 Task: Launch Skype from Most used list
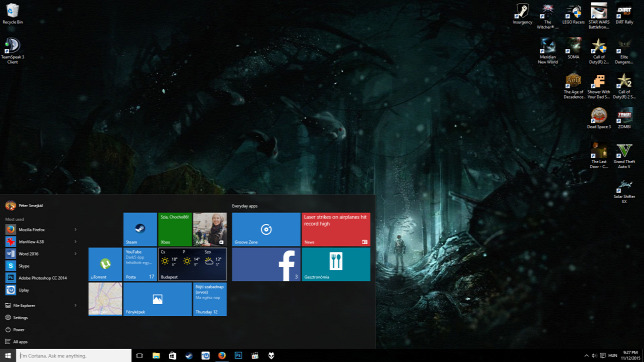click(41, 266)
